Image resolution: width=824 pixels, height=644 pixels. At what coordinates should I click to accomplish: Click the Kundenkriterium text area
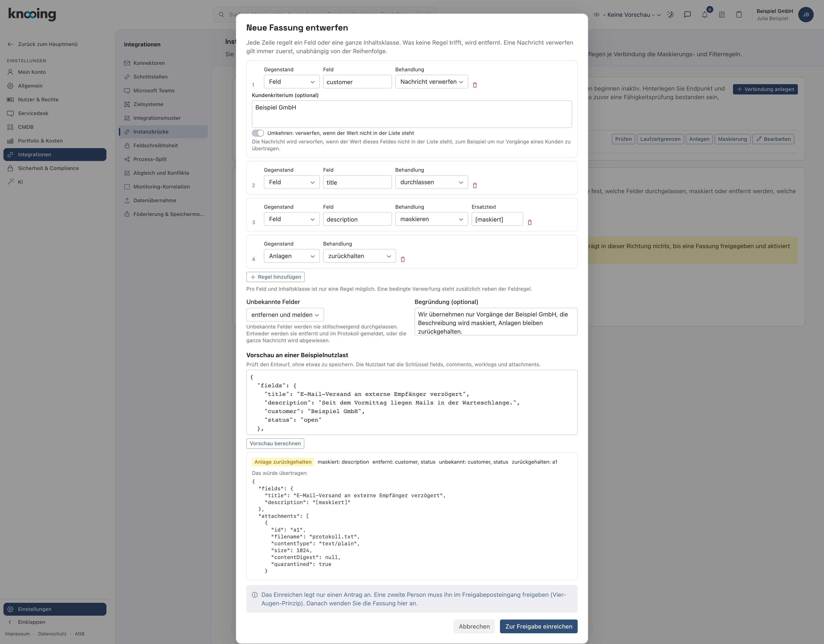[x=412, y=114]
